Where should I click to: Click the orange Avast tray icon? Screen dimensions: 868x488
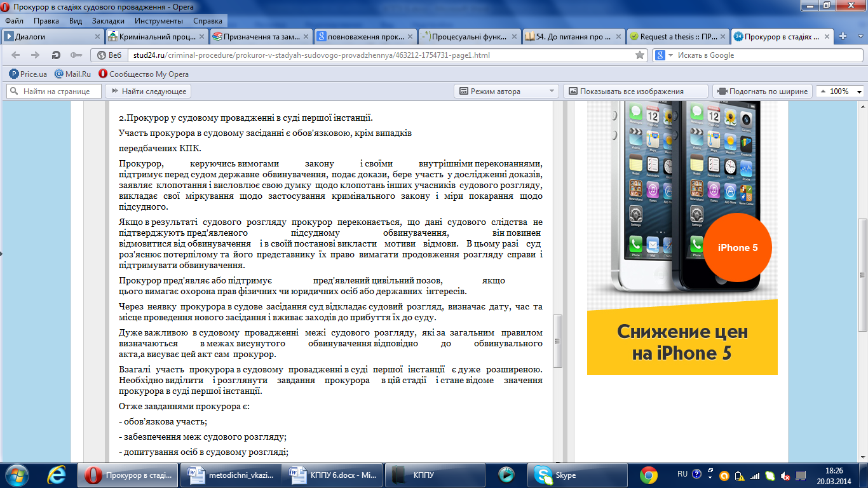pos(724,475)
